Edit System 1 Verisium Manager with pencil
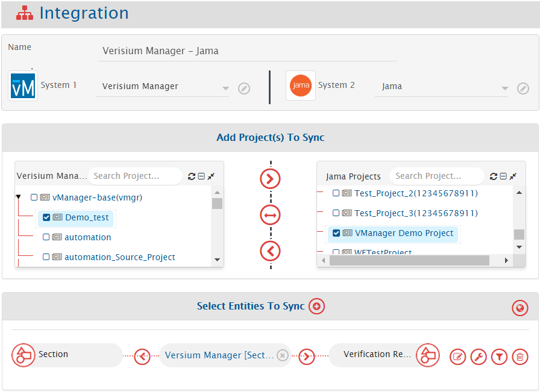This screenshot has width=540, height=392. click(243, 89)
